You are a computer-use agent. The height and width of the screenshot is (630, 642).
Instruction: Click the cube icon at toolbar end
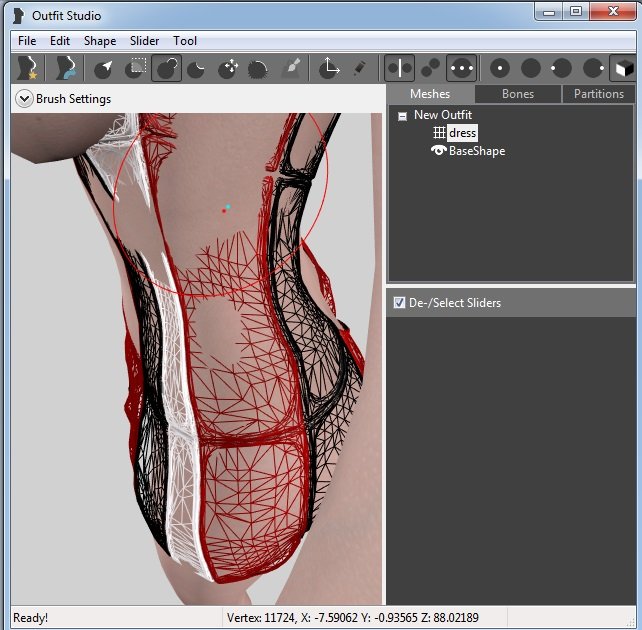point(623,68)
